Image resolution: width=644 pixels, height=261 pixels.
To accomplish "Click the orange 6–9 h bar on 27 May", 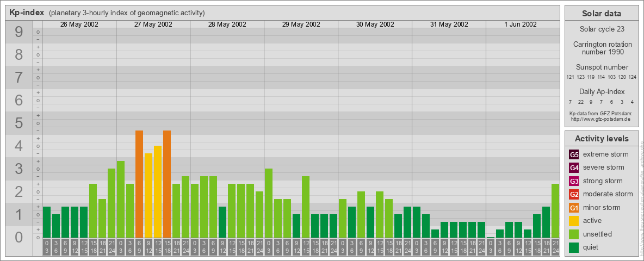I will tap(139, 184).
